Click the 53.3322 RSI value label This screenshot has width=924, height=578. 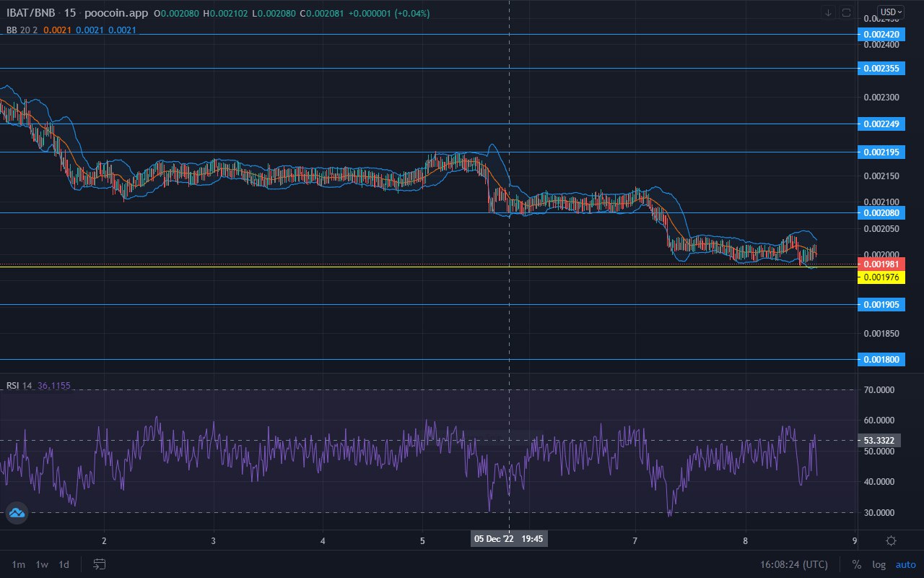879,440
